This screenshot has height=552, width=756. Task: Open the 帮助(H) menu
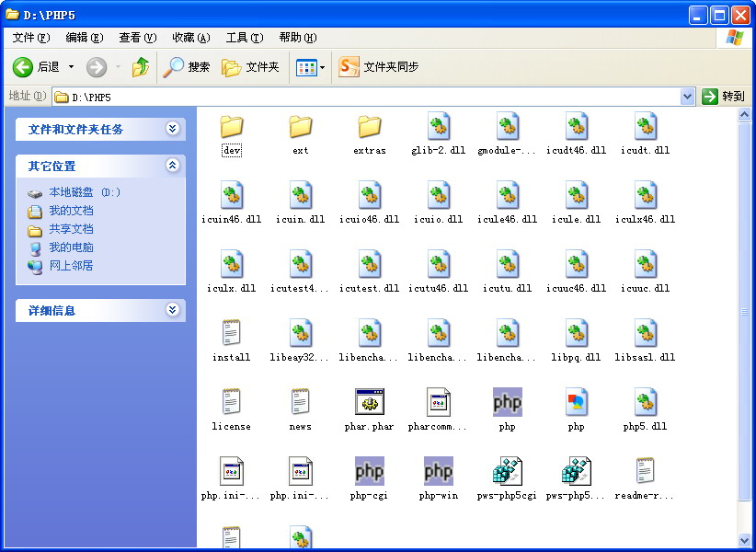(x=298, y=38)
